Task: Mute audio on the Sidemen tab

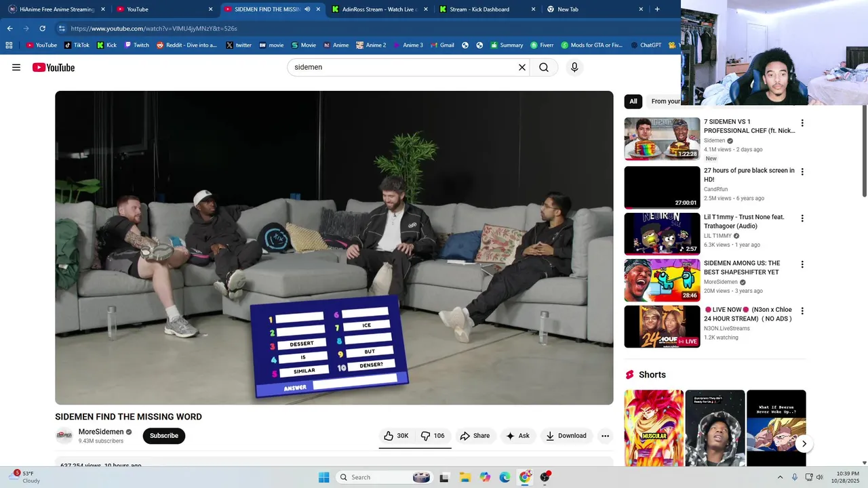Action: pyautogui.click(x=307, y=9)
